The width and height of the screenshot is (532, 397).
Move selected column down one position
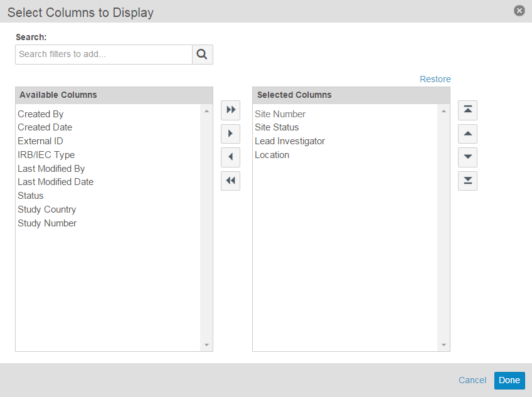pos(467,157)
